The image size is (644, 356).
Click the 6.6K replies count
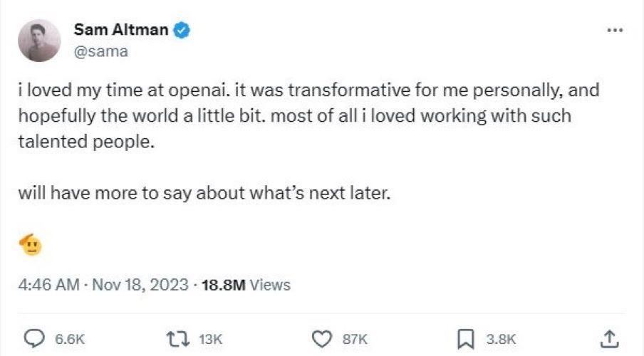70,339
